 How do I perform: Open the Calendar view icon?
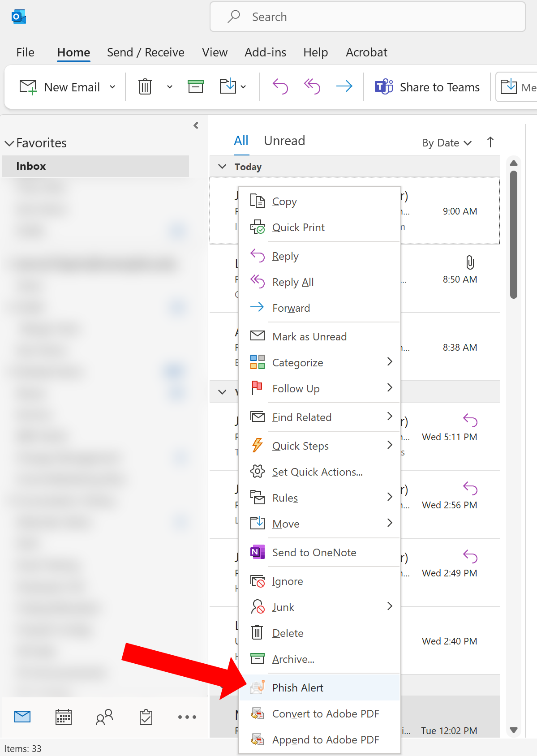tap(63, 717)
